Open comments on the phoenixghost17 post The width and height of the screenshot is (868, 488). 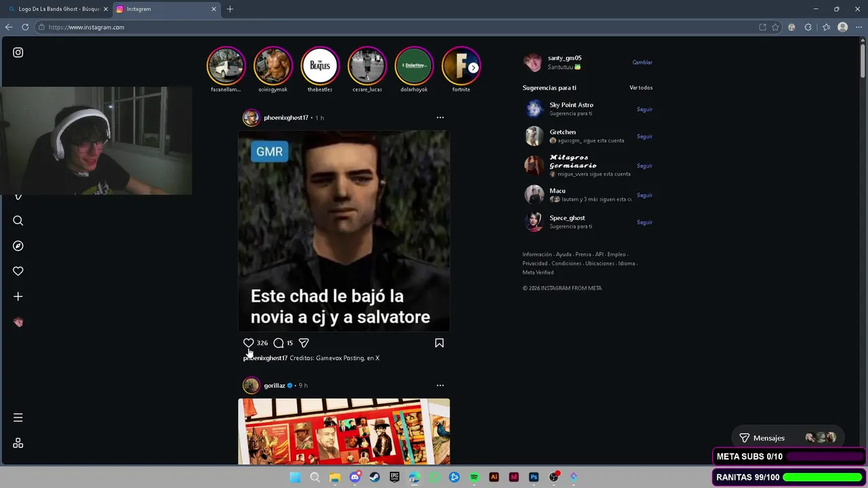pyautogui.click(x=278, y=343)
